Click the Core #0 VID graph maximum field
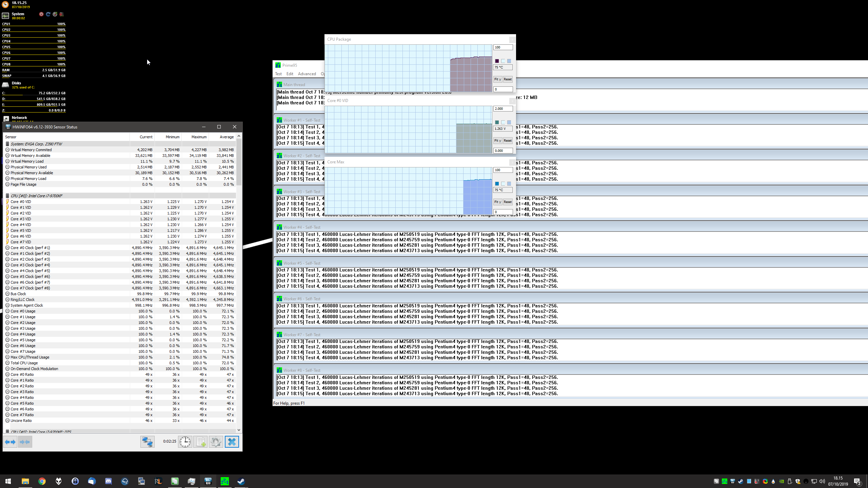The height and width of the screenshot is (488, 868). pos(503,109)
